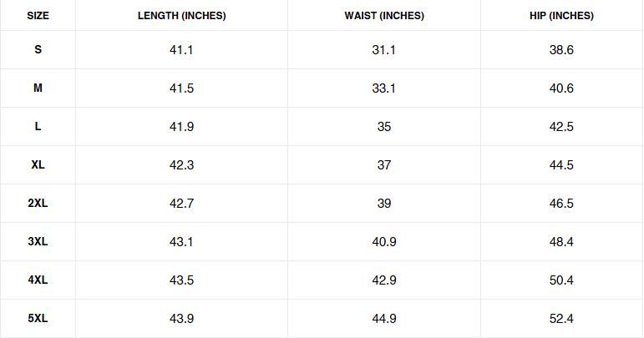Select the 5XL size row label
The image size is (644, 338).
[x=38, y=319]
